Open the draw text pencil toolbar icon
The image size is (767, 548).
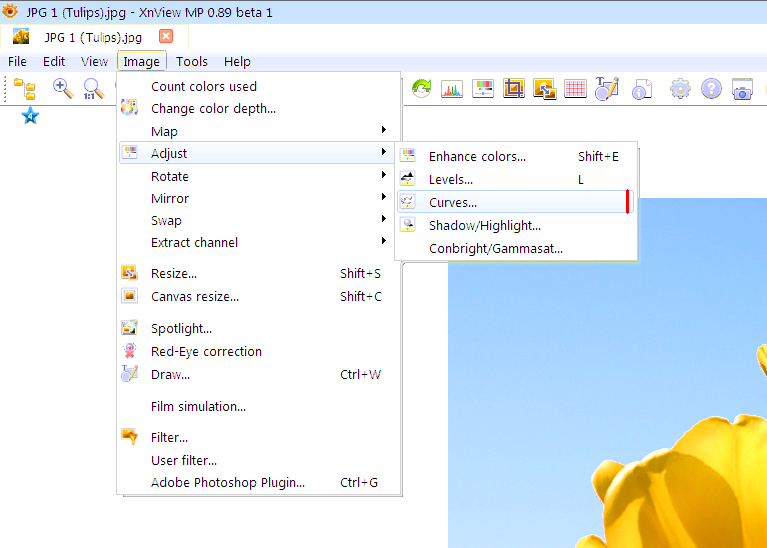click(x=607, y=89)
